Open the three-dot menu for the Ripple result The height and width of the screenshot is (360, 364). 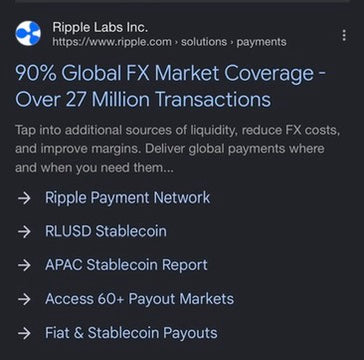click(x=344, y=35)
